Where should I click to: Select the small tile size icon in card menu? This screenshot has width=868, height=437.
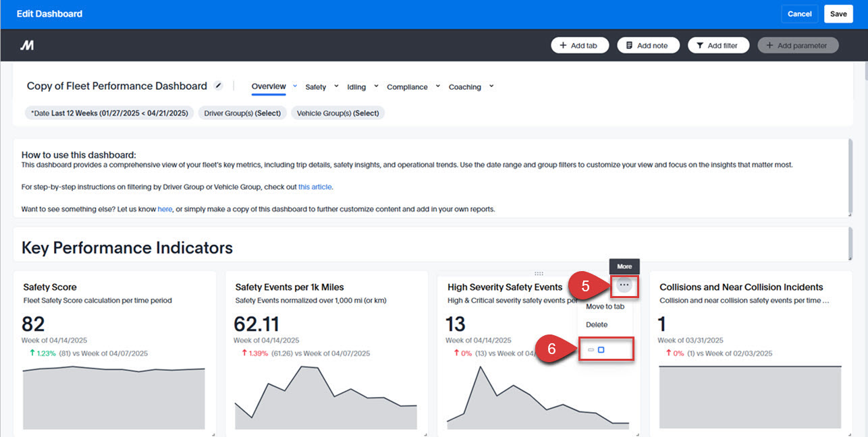coord(591,350)
